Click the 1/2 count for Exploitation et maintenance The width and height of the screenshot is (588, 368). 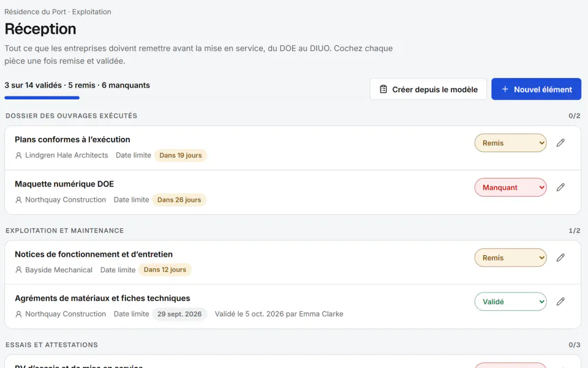click(x=575, y=231)
